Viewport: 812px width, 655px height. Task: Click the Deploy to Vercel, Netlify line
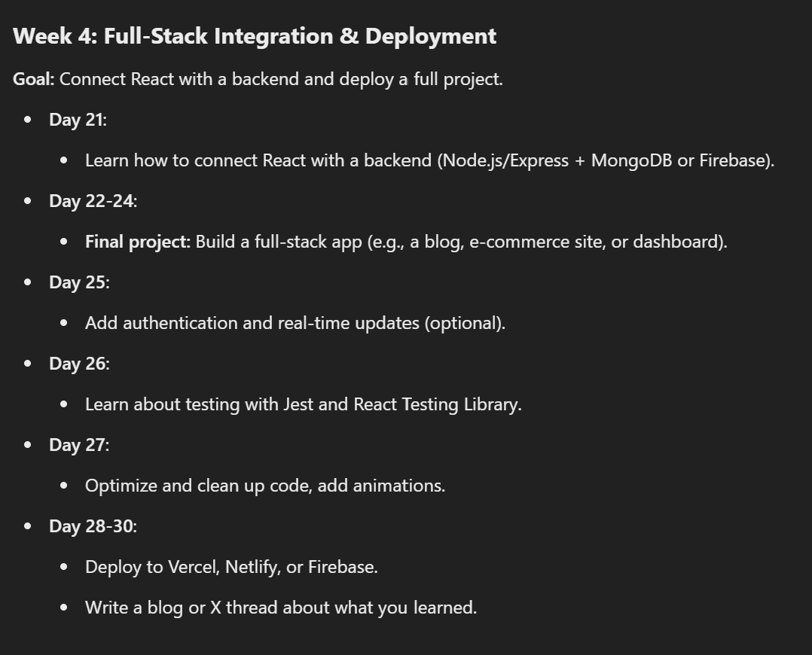(231, 567)
